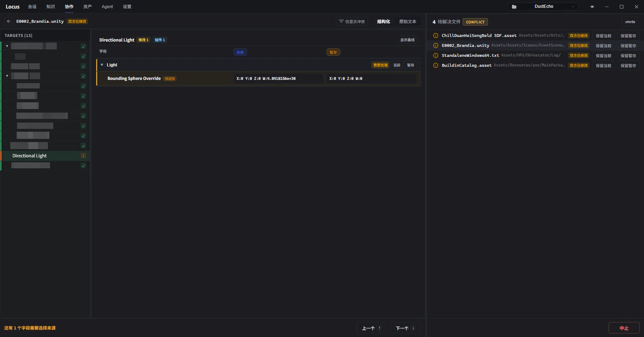This screenshot has width=644, height=337.
Task: Select the Directional Light target entry
Action: click(29, 156)
